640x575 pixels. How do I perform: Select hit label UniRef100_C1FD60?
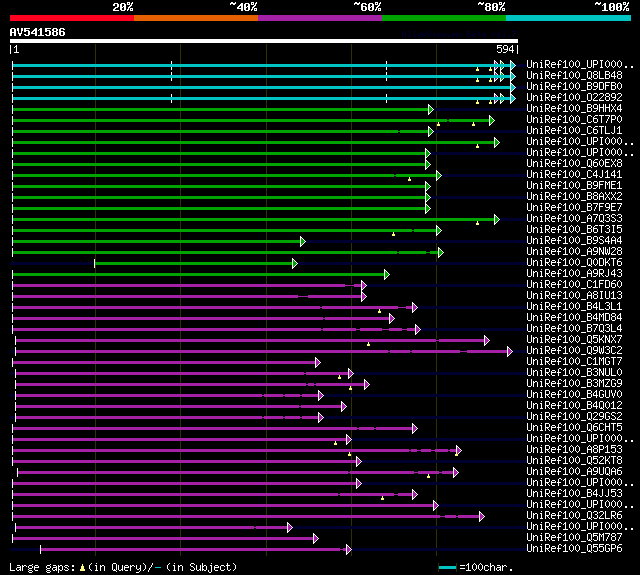pos(574,285)
